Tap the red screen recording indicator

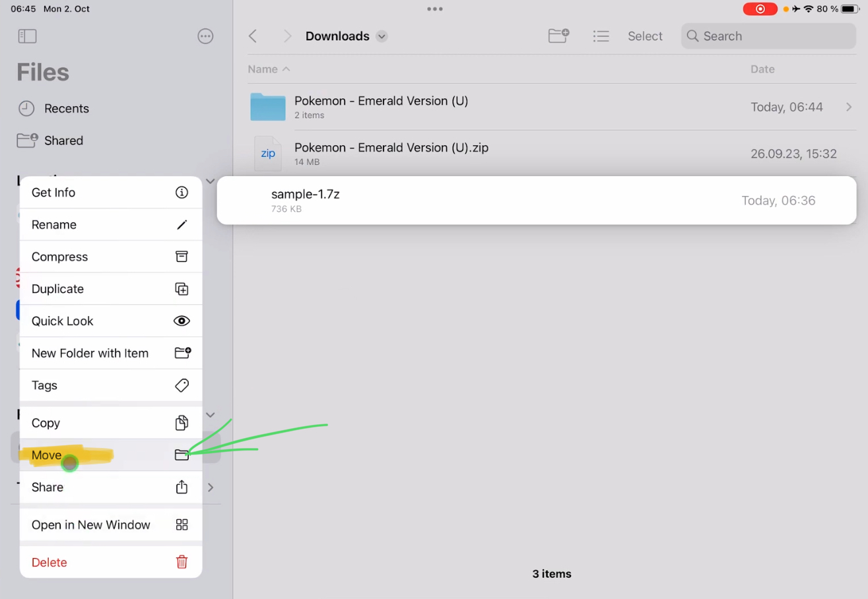pyautogui.click(x=760, y=9)
